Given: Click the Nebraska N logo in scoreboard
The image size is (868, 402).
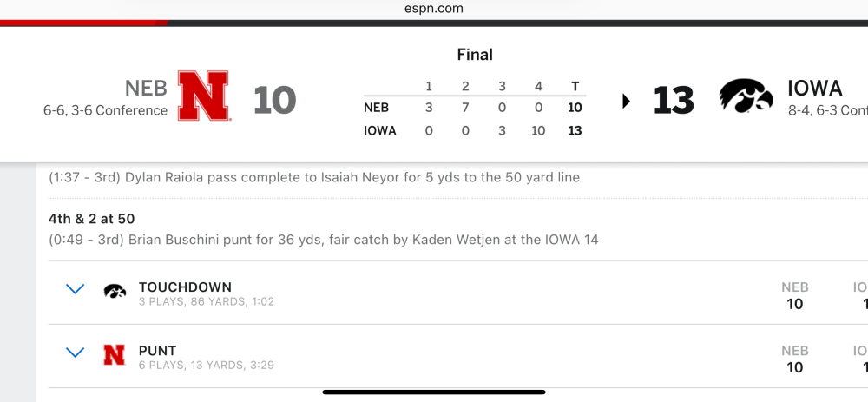Looking at the screenshot, I should click(203, 96).
